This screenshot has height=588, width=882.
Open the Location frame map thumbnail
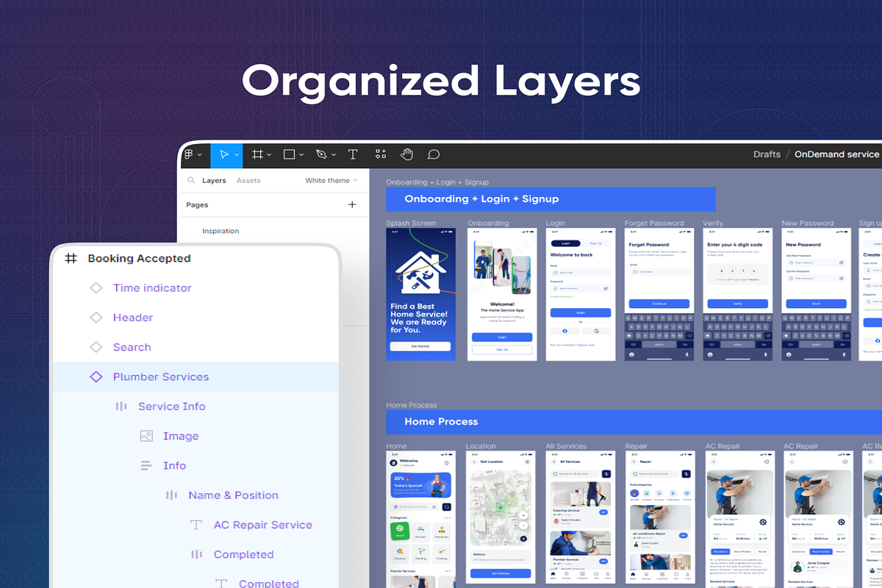[500, 509]
